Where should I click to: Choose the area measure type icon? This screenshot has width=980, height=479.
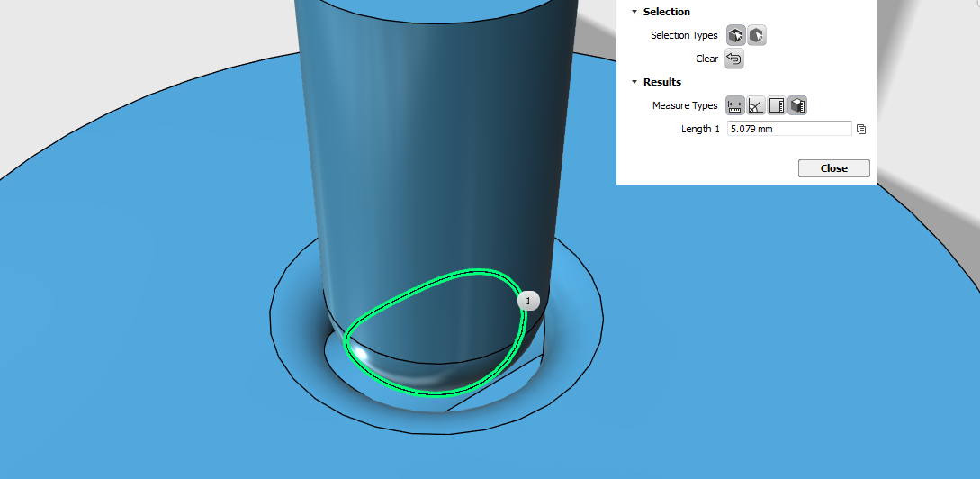coord(777,105)
